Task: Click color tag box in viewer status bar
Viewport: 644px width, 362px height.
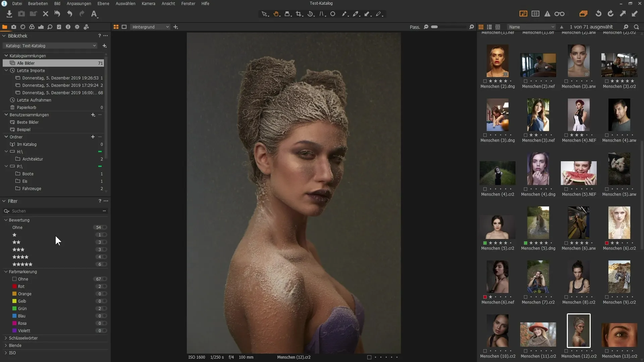Action: tap(369, 357)
